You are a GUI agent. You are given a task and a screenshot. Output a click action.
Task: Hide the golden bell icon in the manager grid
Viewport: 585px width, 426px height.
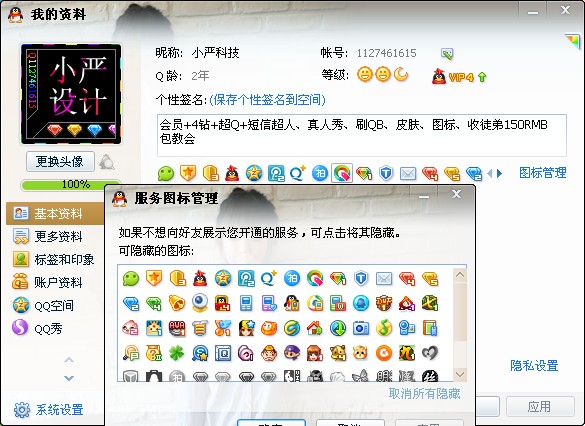pyautogui.click(x=176, y=303)
